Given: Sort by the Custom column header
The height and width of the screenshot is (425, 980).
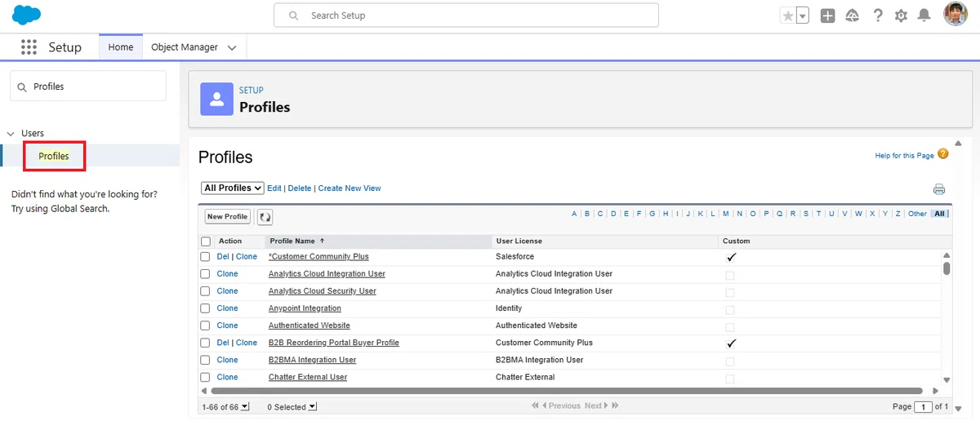Looking at the screenshot, I should pos(736,241).
